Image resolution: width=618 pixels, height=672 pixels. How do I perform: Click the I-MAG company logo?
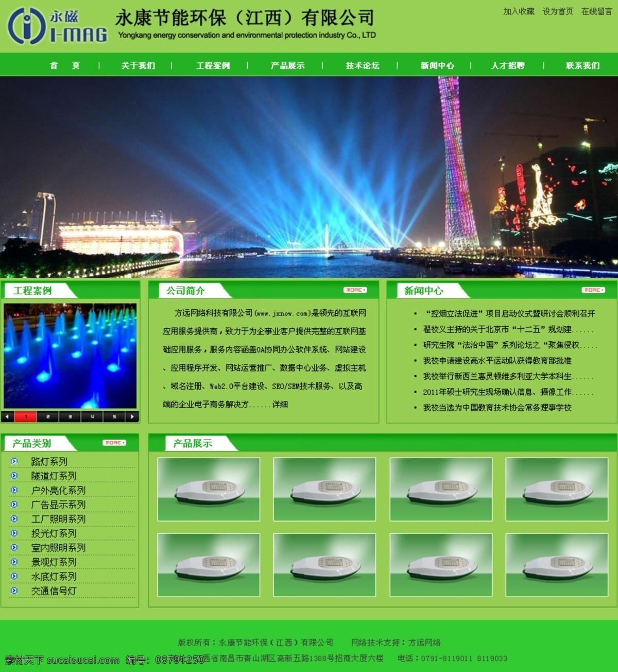click(x=57, y=26)
